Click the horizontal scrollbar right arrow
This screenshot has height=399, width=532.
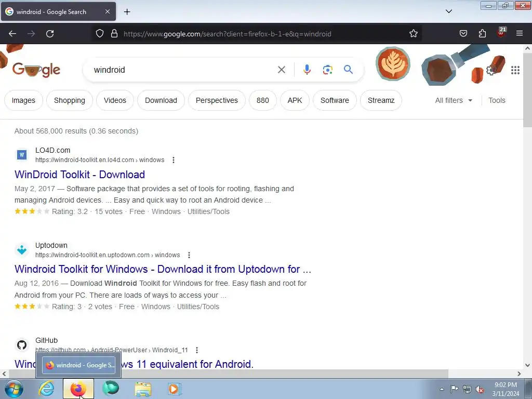[x=519, y=374]
